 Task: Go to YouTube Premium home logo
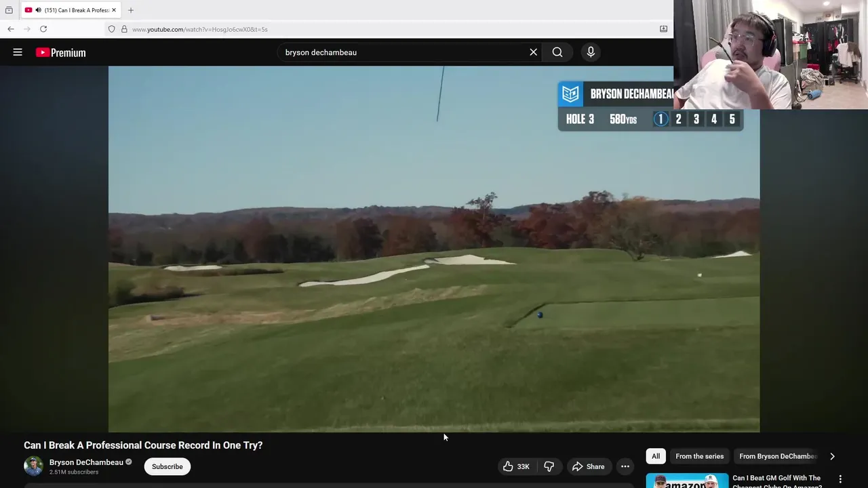(x=61, y=52)
